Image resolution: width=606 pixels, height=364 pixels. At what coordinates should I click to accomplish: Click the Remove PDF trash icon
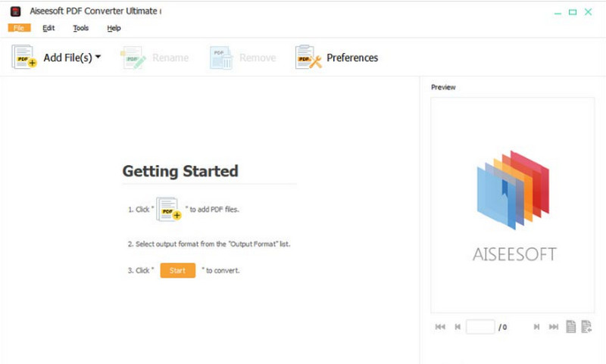click(x=221, y=58)
